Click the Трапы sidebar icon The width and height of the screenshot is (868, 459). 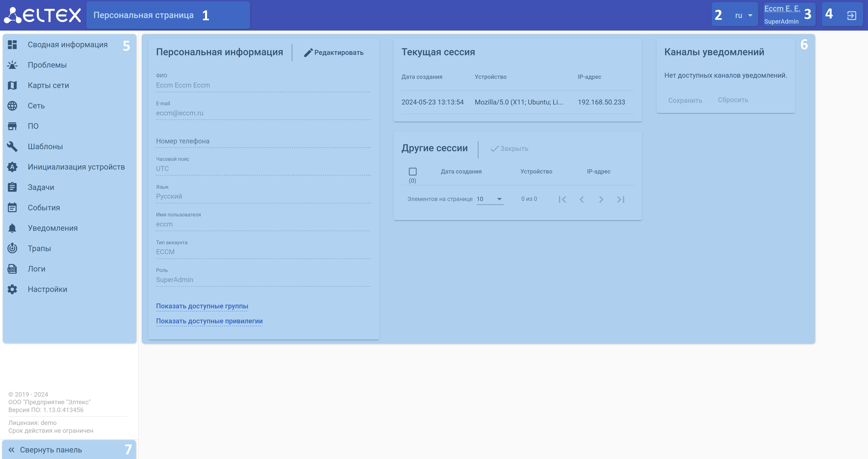pyautogui.click(x=12, y=249)
